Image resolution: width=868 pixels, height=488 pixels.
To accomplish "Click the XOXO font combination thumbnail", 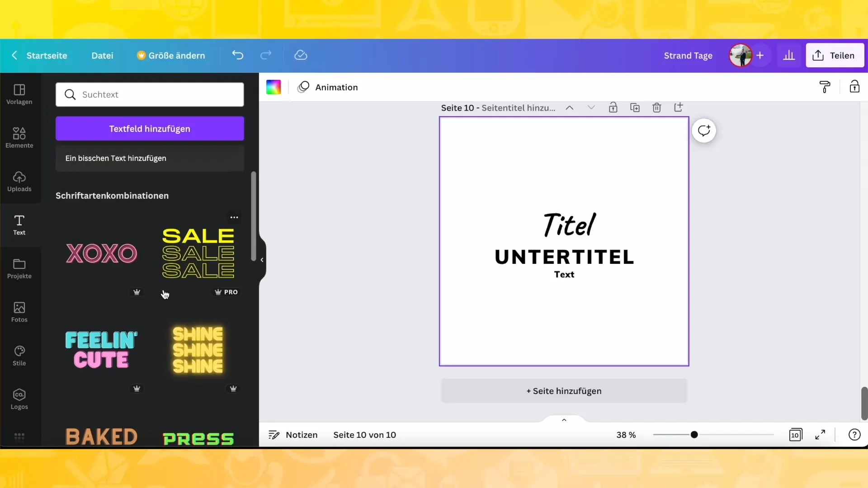I will [101, 253].
